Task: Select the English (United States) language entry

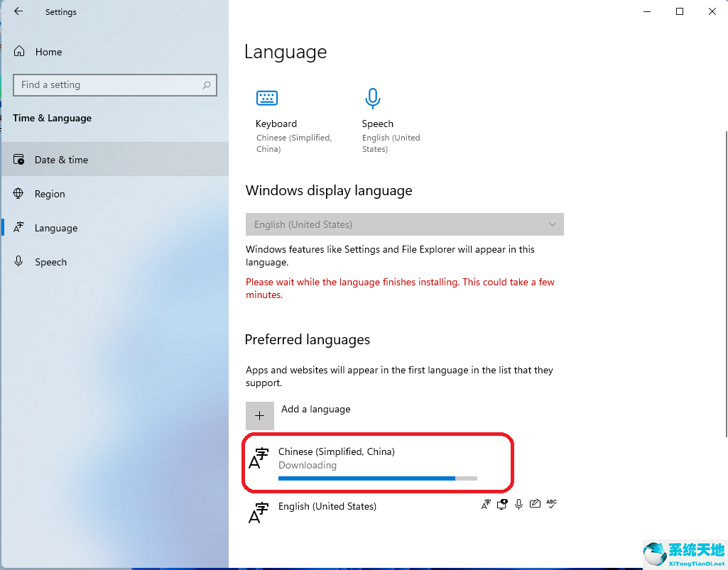Action: click(404, 513)
